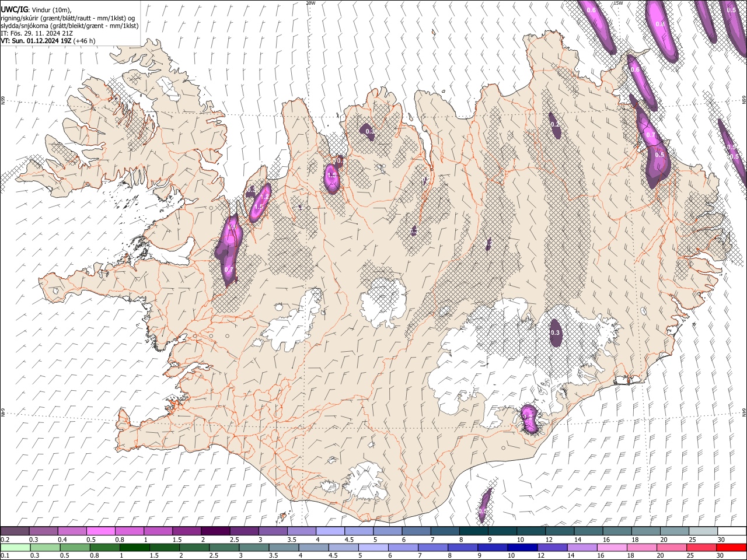The width and height of the screenshot is (747, 560).
Task: Click the 'slydda/snjókoma' legend description line
Action: tap(69, 26)
